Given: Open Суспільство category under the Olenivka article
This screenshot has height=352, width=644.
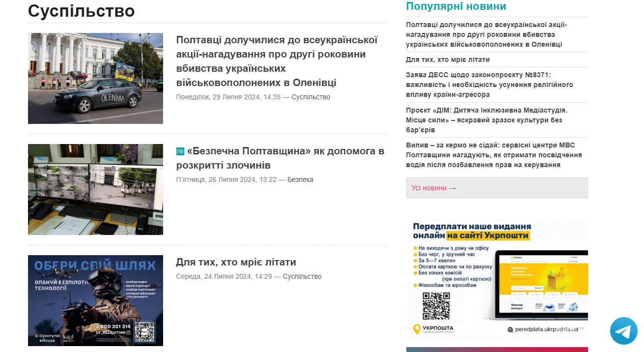Looking at the screenshot, I should [x=311, y=97].
